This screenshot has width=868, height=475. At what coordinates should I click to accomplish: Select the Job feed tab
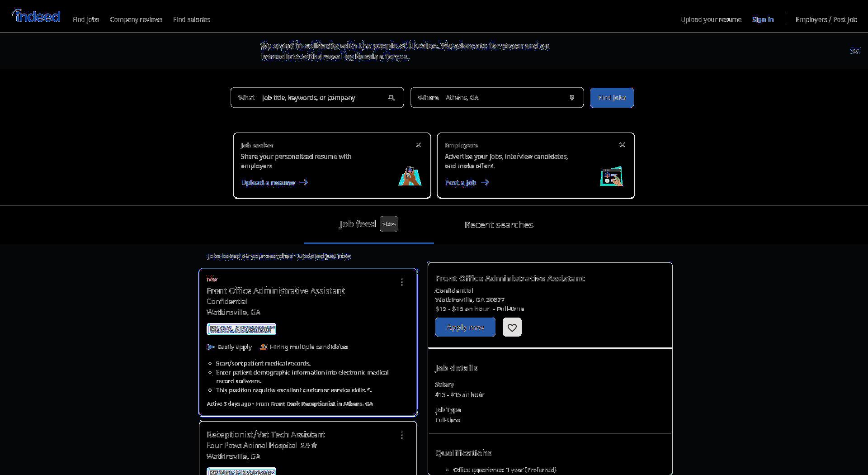click(x=368, y=224)
